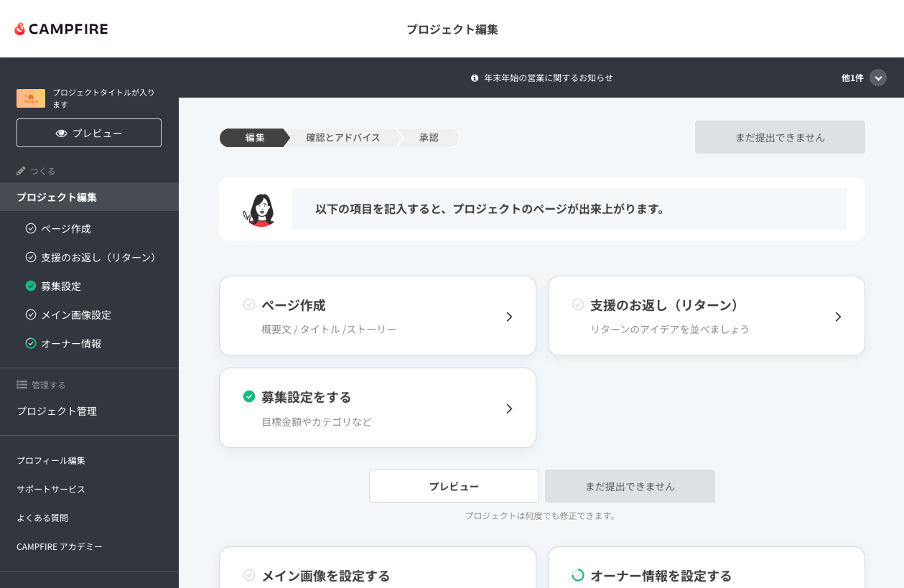Click the green check on 募集設定をする card
Screen dimensions: 904x588
(249, 396)
